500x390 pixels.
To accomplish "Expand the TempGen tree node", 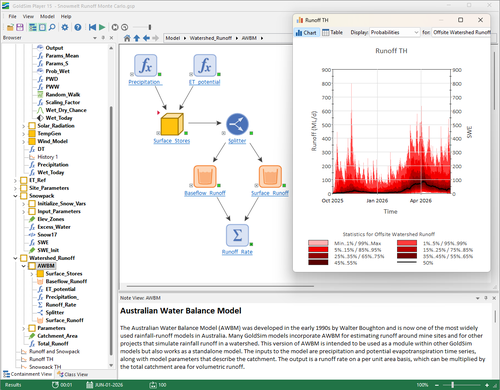I will point(24,134).
